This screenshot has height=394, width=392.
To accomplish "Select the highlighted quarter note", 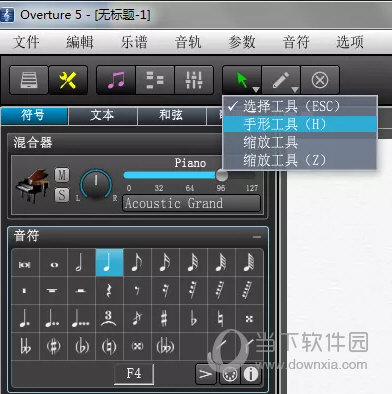I will (109, 263).
